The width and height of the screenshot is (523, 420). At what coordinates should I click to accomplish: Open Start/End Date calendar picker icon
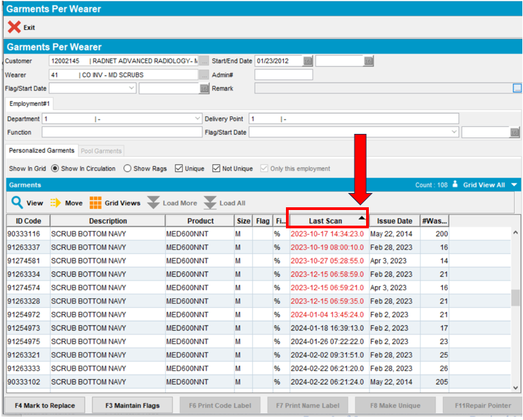click(308, 61)
